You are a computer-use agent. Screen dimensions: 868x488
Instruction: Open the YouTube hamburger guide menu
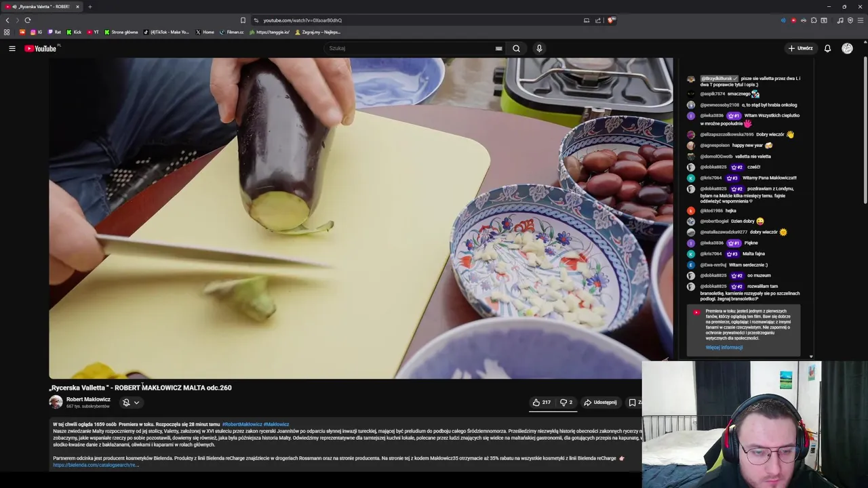(12, 48)
